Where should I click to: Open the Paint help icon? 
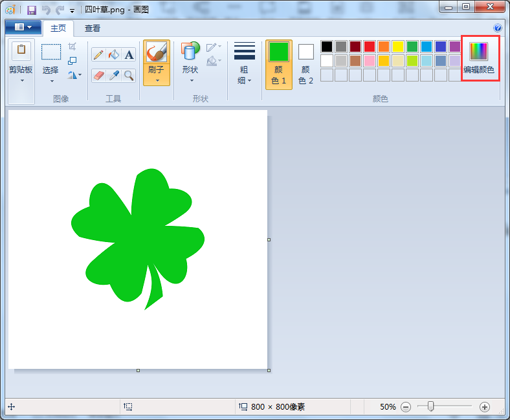[x=497, y=28]
